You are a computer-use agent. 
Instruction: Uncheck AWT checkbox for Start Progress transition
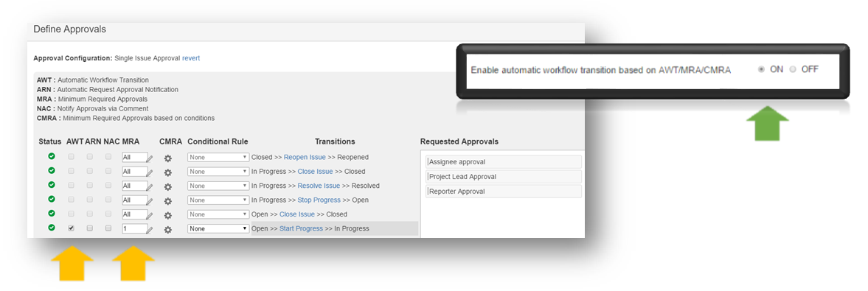[71, 228]
